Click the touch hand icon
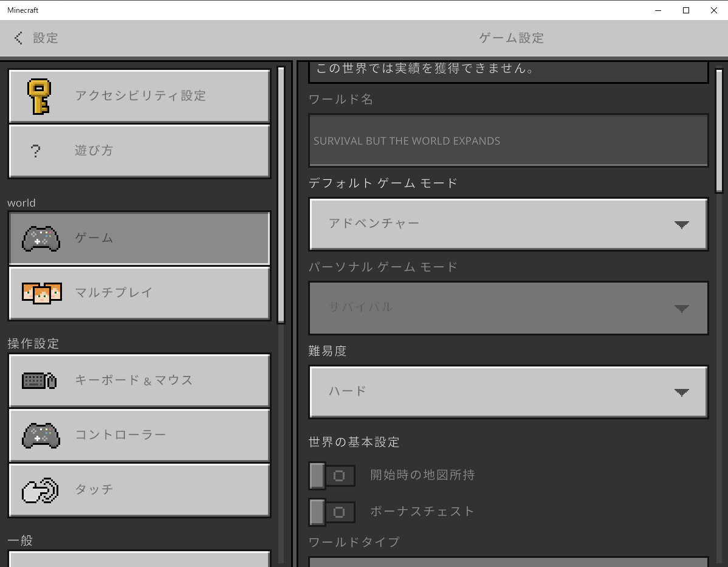Image resolution: width=728 pixels, height=567 pixels. coord(40,490)
